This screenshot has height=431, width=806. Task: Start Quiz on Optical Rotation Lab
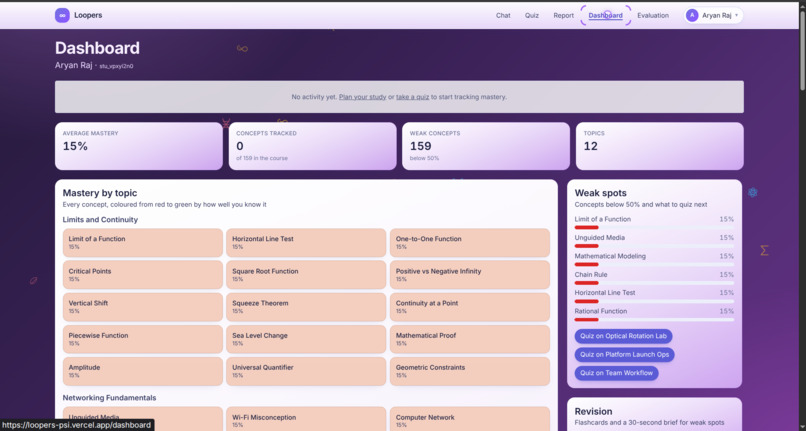coord(623,336)
